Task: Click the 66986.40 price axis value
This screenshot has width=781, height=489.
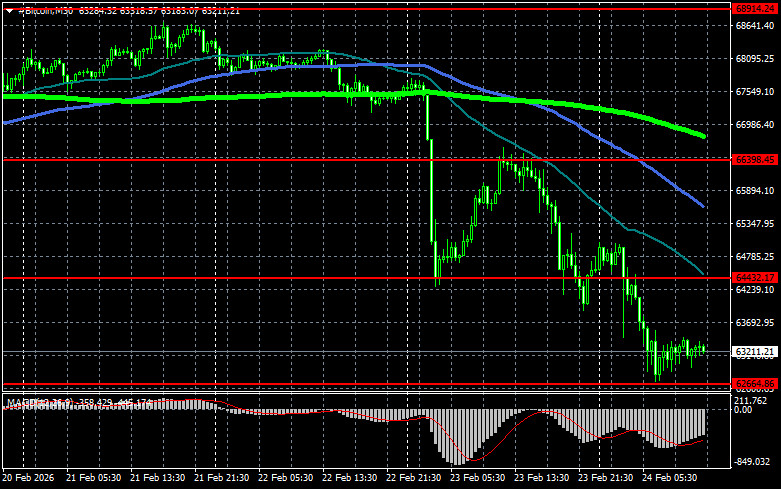Action: pyautogui.click(x=755, y=124)
